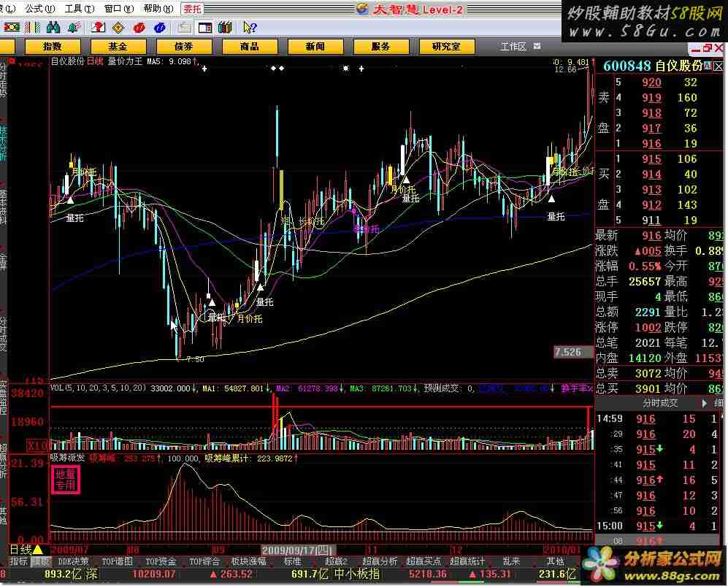Open the 其他 tab

pos(555,561)
